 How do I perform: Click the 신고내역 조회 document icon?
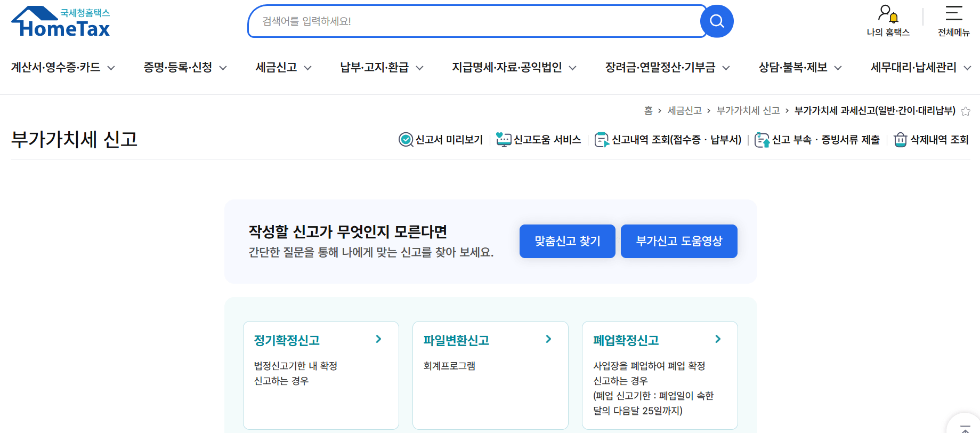(602, 140)
